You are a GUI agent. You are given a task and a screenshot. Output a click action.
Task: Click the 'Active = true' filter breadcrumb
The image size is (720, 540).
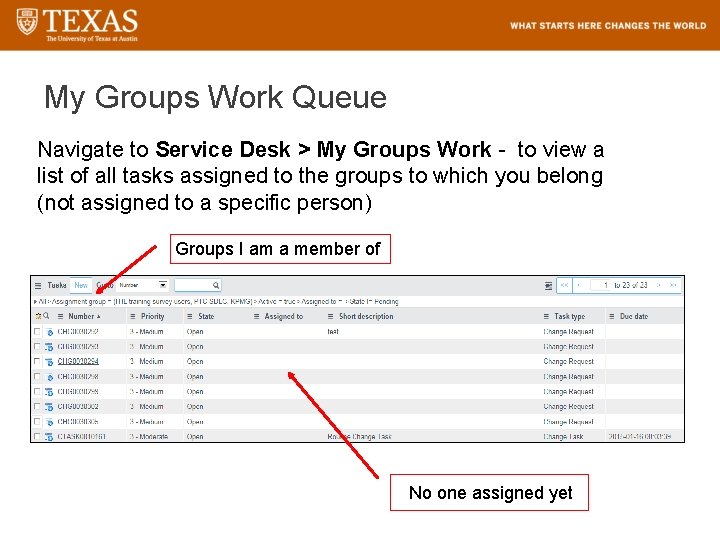point(276,302)
